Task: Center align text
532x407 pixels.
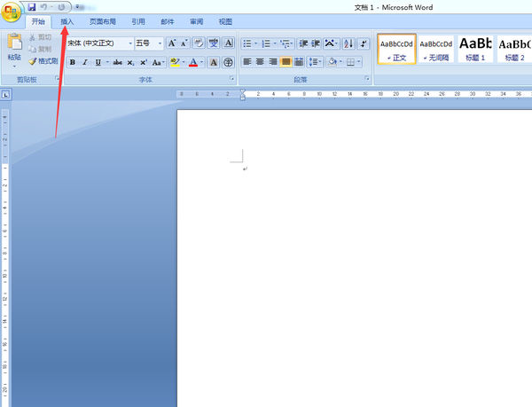Action: [x=260, y=62]
